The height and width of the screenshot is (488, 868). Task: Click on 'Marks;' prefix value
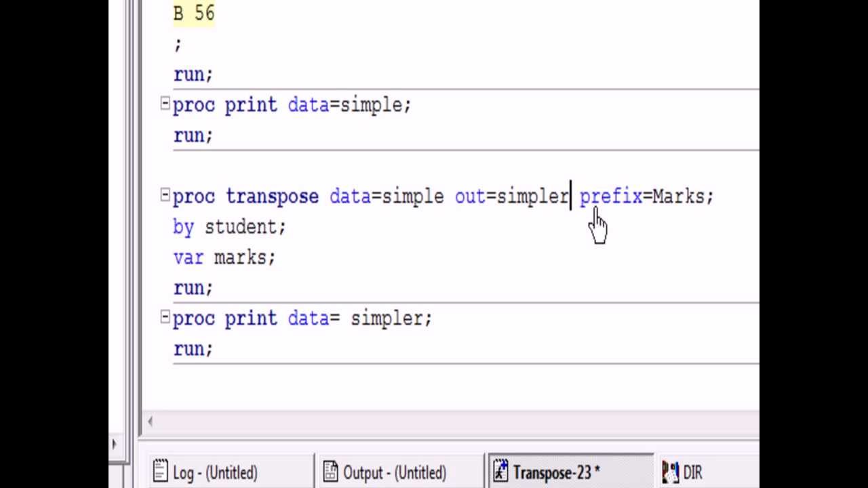[683, 197]
